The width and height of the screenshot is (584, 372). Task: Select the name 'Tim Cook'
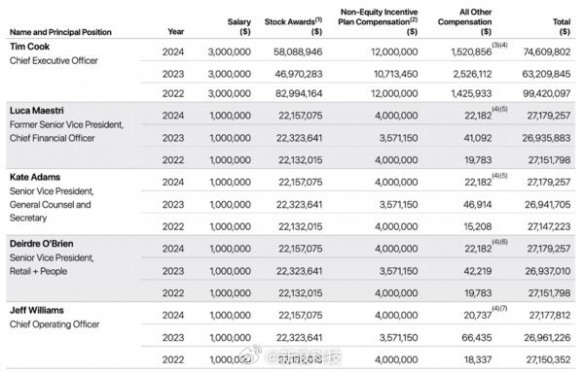tap(29, 47)
